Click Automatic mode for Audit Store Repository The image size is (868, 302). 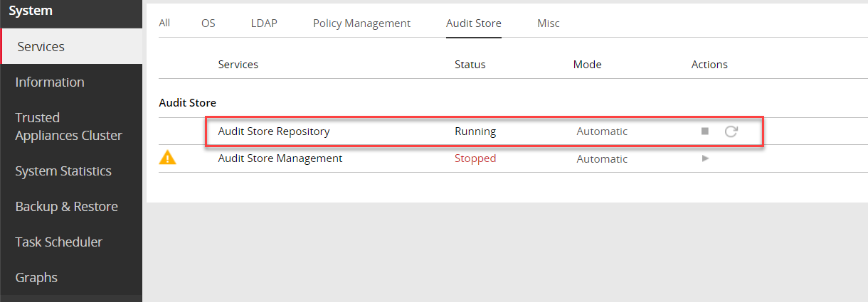pyautogui.click(x=602, y=131)
